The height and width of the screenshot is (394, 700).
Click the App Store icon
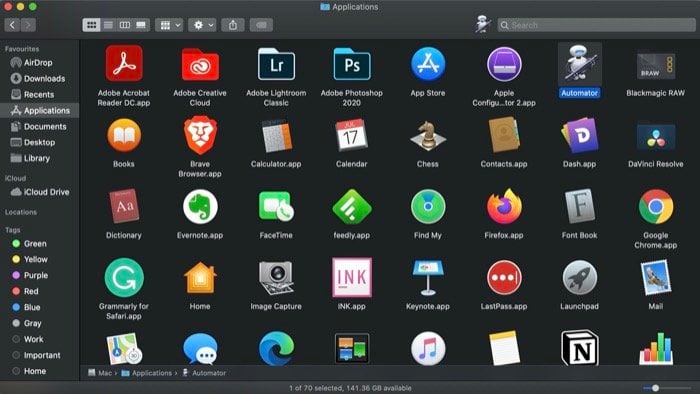pyautogui.click(x=428, y=64)
